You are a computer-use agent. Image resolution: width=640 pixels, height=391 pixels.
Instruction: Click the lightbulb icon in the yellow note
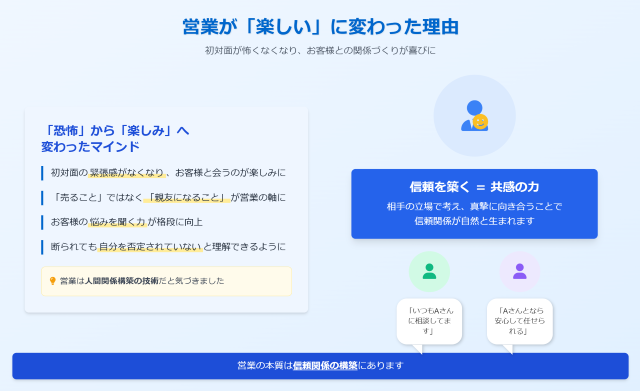52,281
